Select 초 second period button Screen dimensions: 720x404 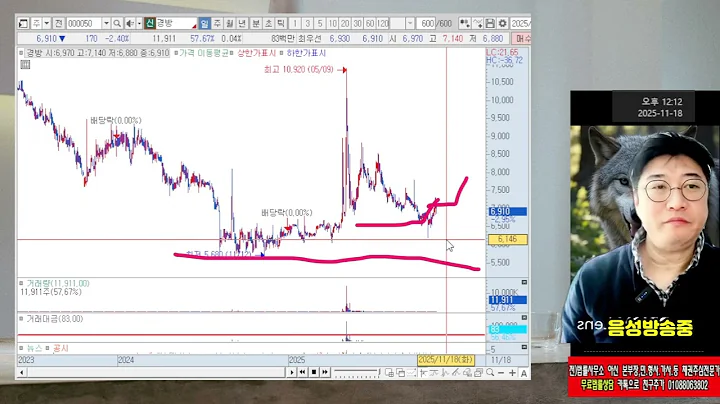click(x=268, y=23)
